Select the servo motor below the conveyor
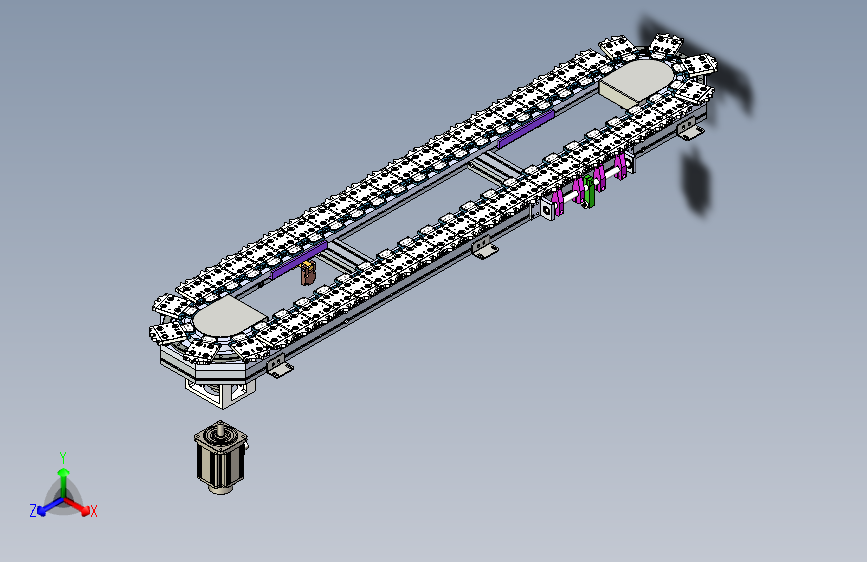 (221, 458)
